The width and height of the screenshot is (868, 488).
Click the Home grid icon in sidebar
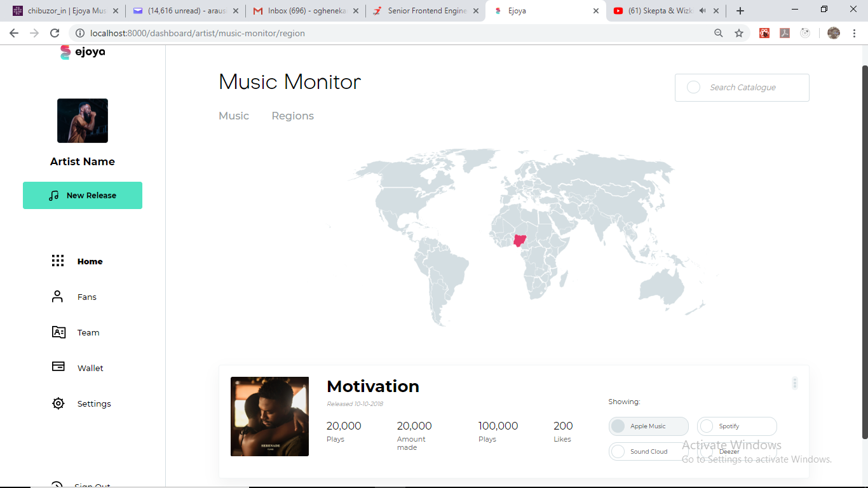pyautogui.click(x=58, y=261)
